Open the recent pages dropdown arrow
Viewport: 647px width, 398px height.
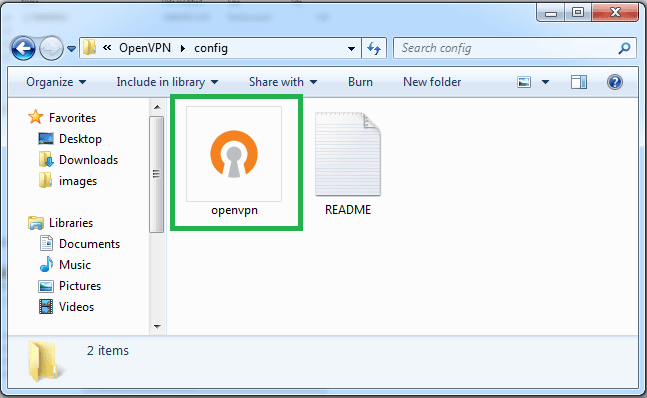coord(71,49)
